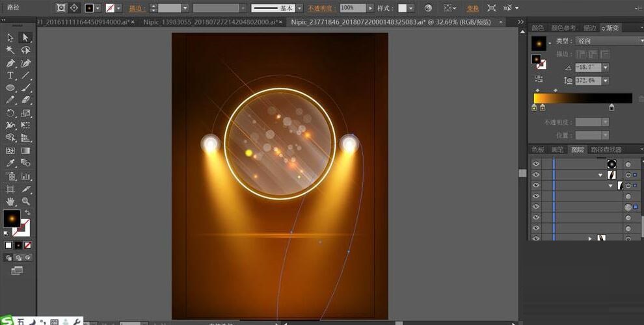Open stroke color dropdown in control bar

point(118,8)
